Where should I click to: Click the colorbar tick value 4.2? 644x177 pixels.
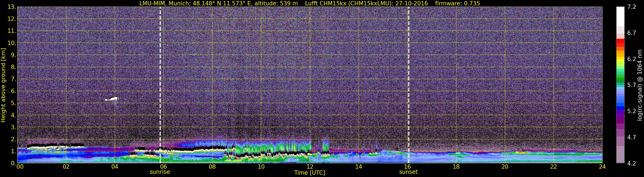632,163
